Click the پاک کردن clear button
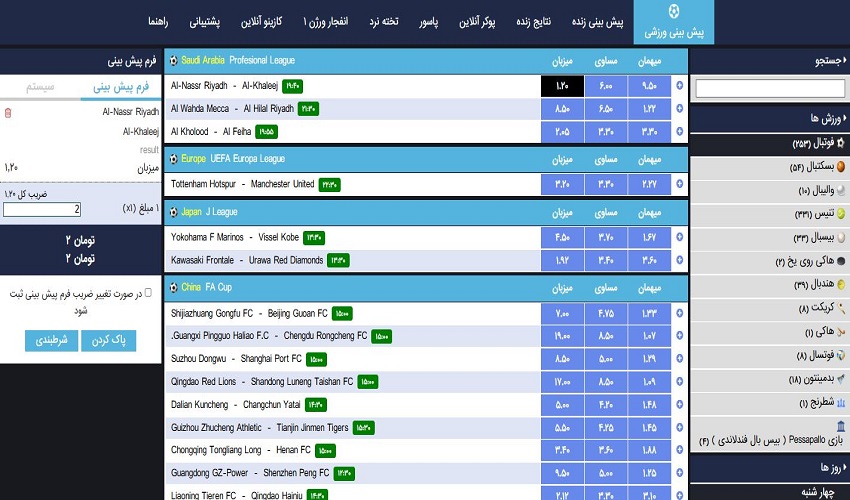 (x=108, y=341)
